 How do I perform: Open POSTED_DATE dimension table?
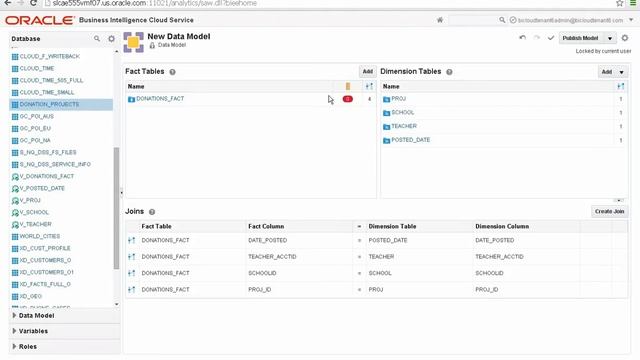click(411, 140)
